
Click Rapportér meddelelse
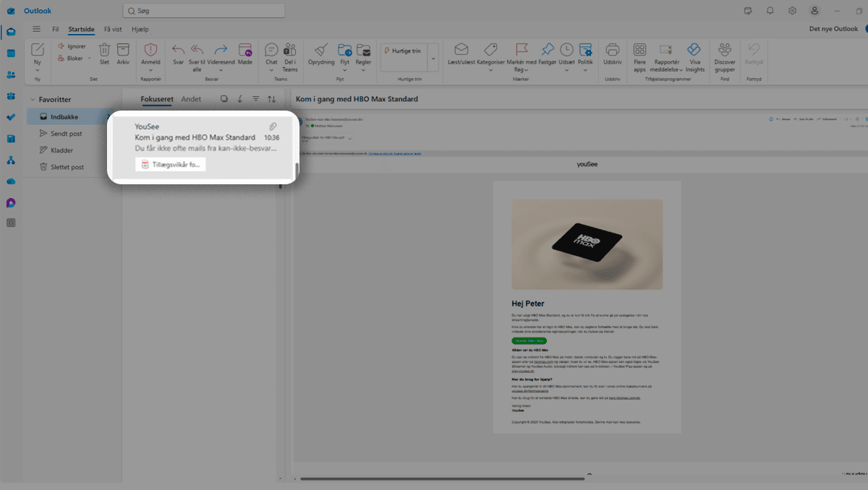coord(666,57)
